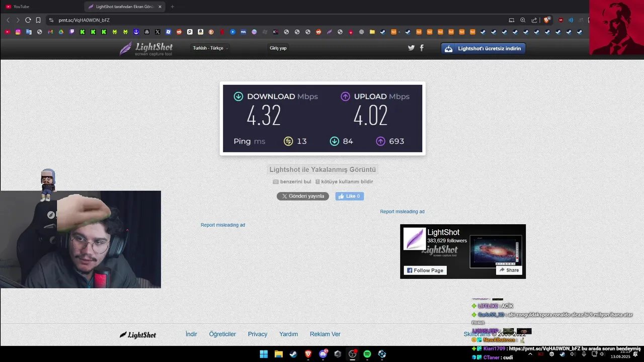Open the Öğreticiler footer link

pos(222,334)
